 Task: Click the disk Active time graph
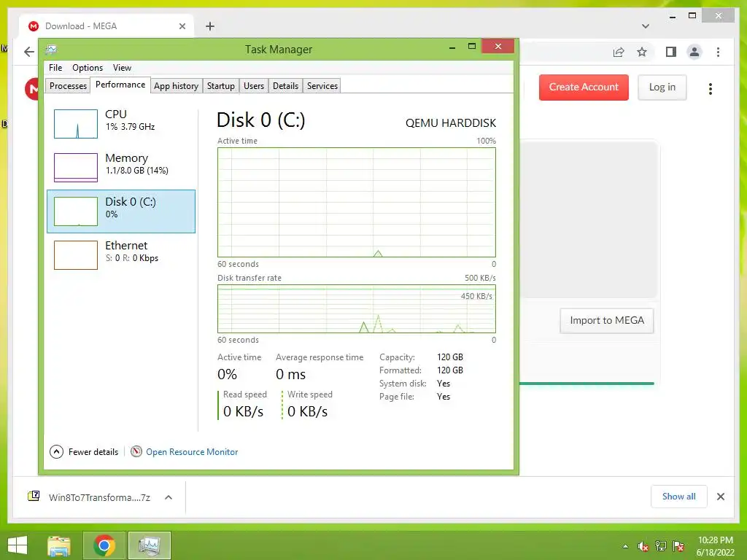(356, 203)
